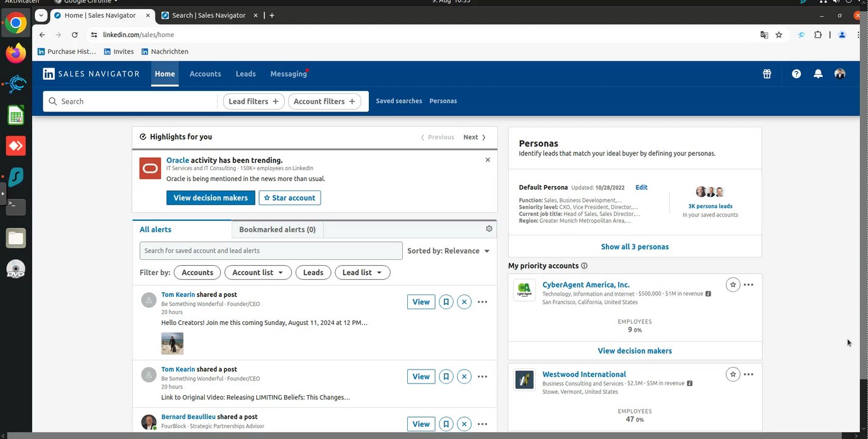Bookmark Bernard Beaullieu's post alert
The image size is (868, 439).
[x=446, y=424]
